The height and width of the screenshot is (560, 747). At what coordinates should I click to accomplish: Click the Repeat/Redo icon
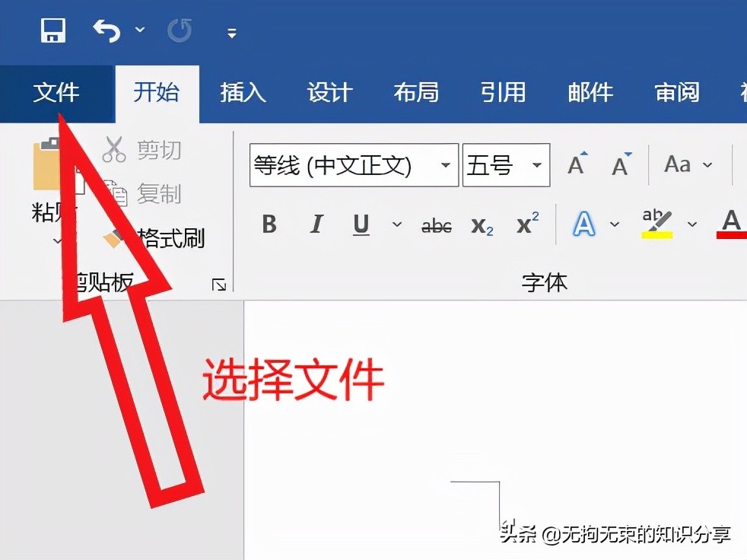[x=180, y=30]
